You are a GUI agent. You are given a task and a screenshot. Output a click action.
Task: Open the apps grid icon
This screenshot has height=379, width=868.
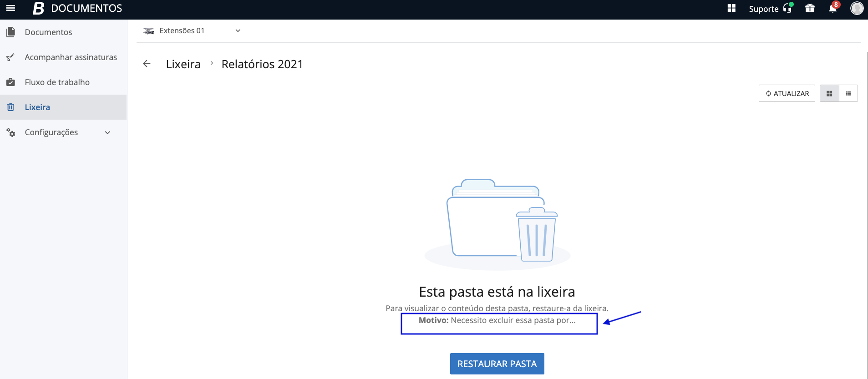(x=731, y=8)
